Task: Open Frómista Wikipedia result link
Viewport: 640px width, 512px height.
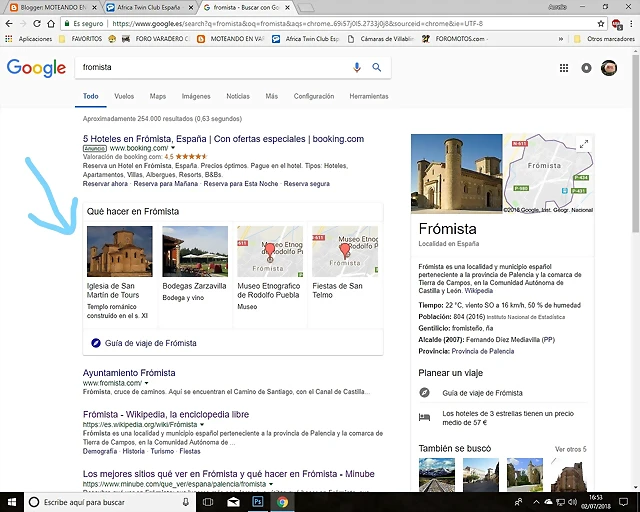Action: click(x=166, y=414)
